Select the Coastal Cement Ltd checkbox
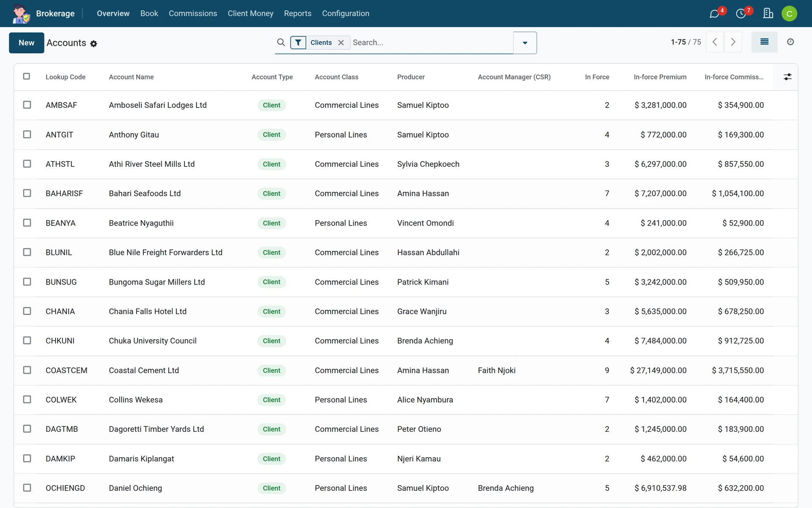This screenshot has width=812, height=508. [x=27, y=370]
